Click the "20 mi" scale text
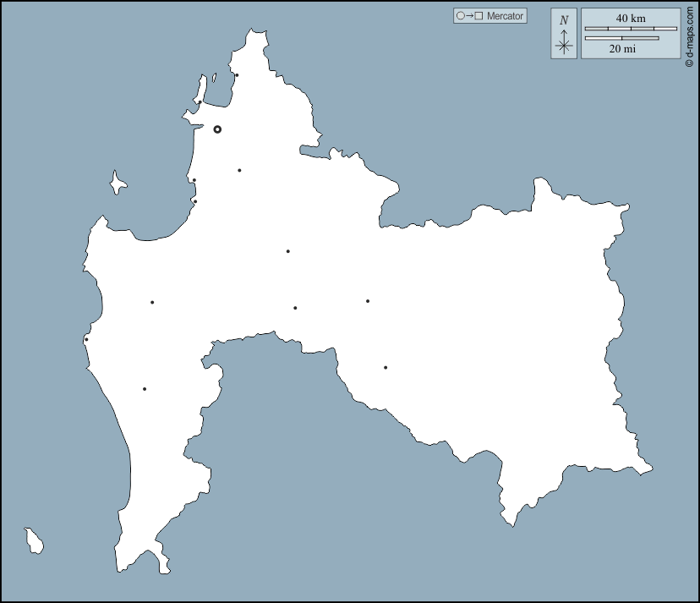The height and width of the screenshot is (603, 700). (622, 49)
